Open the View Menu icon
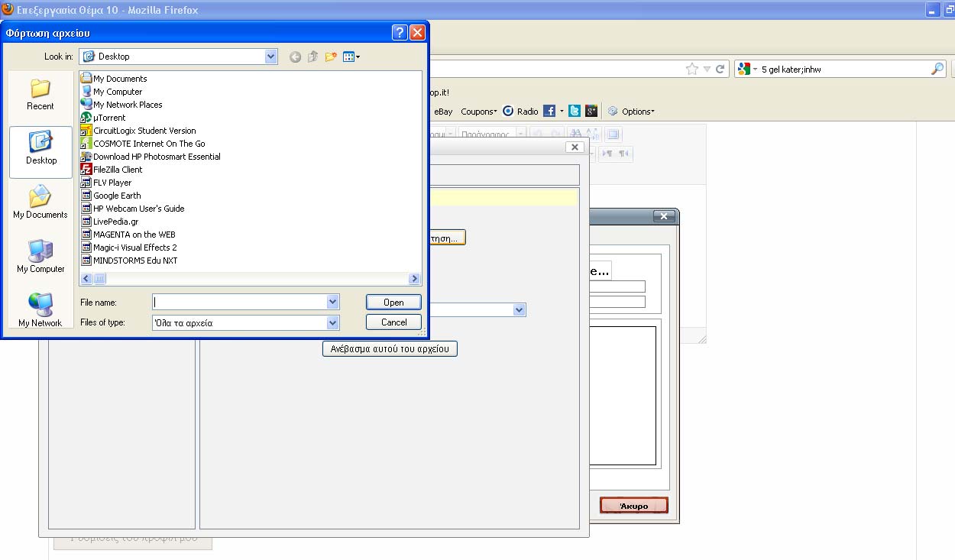This screenshot has height=560, width=955. (x=351, y=57)
